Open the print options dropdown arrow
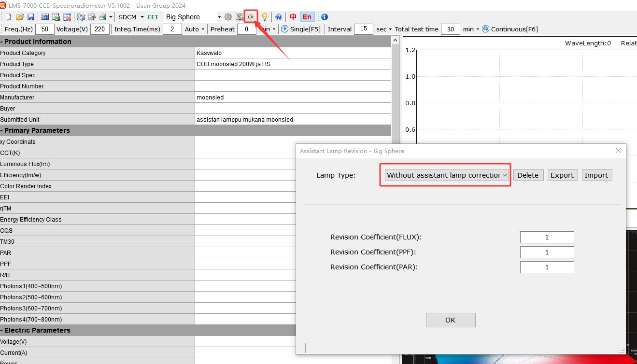This screenshot has width=637, height=364. click(111, 17)
